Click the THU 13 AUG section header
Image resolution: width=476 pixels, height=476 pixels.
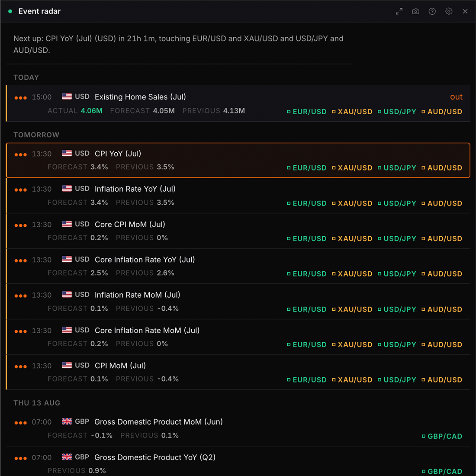point(37,403)
